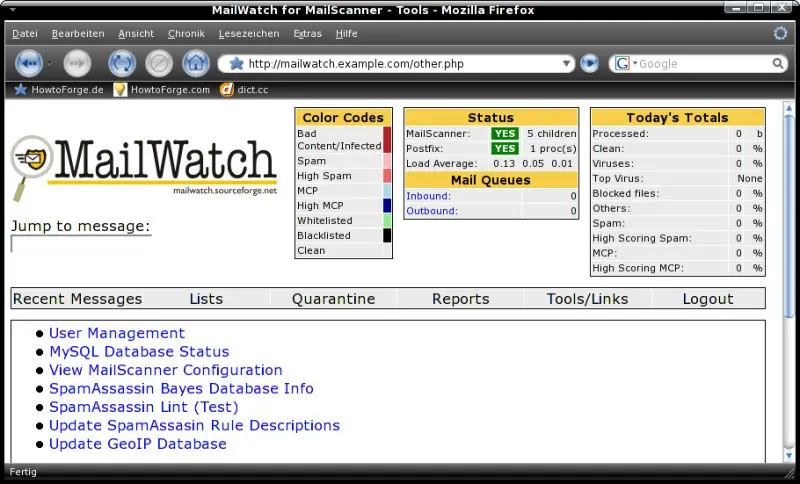
Task: Click the bookmark star in the address bar
Action: (x=236, y=64)
